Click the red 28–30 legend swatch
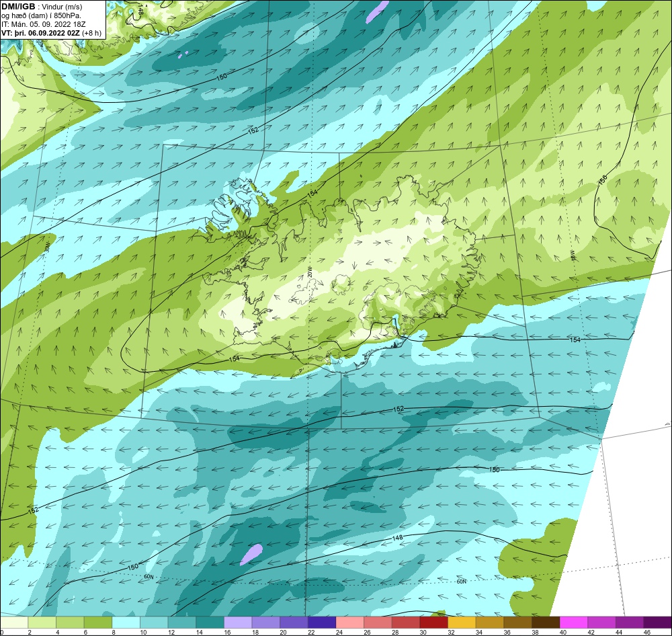 [x=406, y=623]
